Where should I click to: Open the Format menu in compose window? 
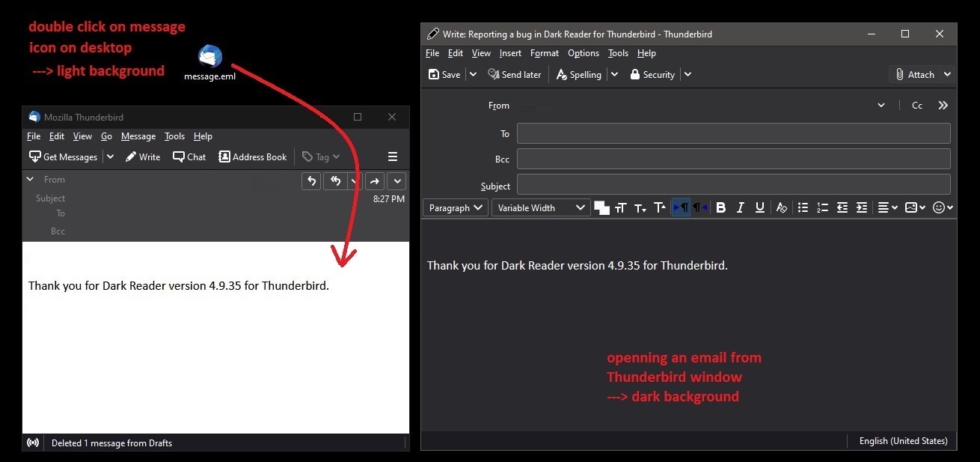544,53
